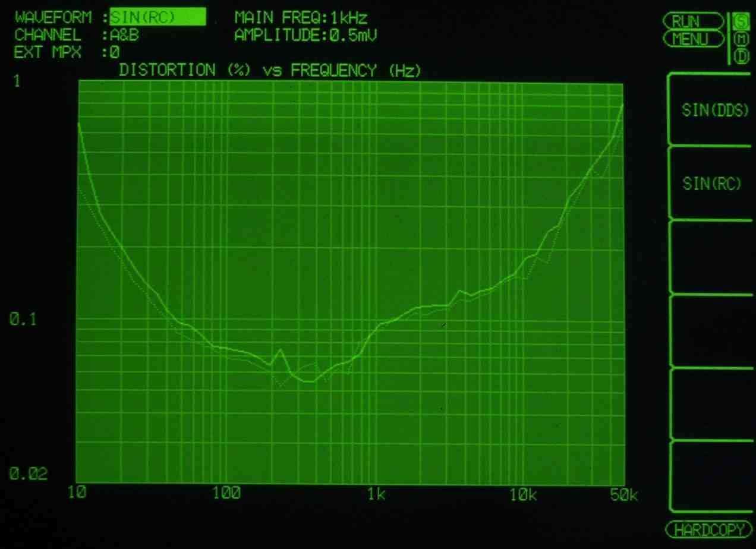Select AMPLITUDE:0.5mV setting
The image size is (756, 549).
click(305, 36)
